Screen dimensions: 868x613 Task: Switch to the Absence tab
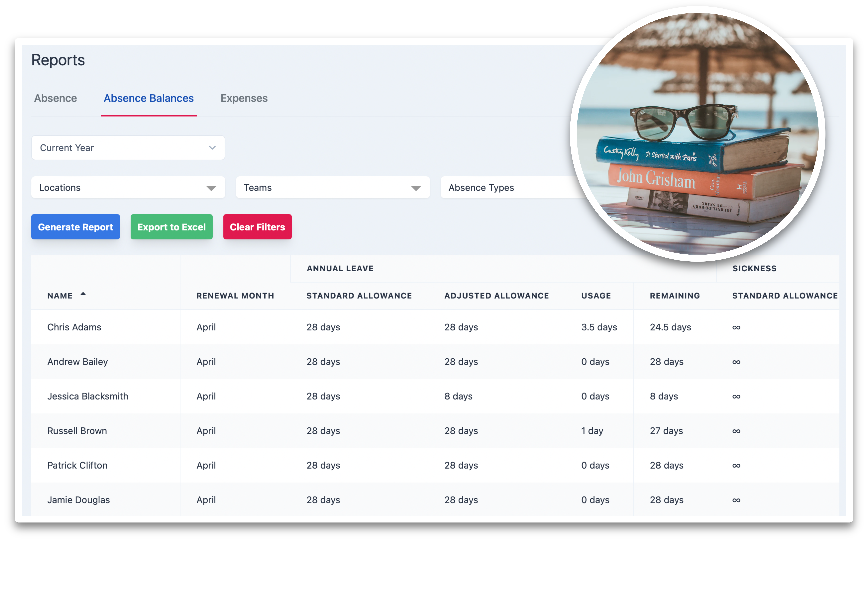[56, 98]
